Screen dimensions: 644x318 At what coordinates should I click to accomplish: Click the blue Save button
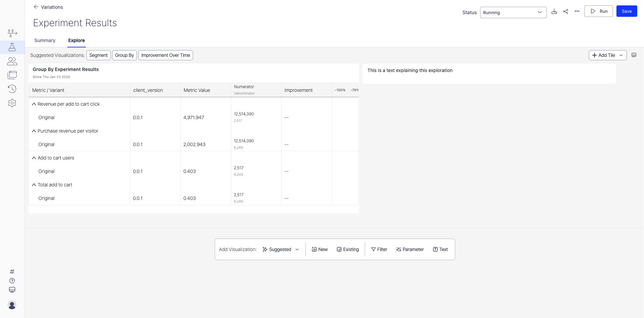tap(626, 11)
